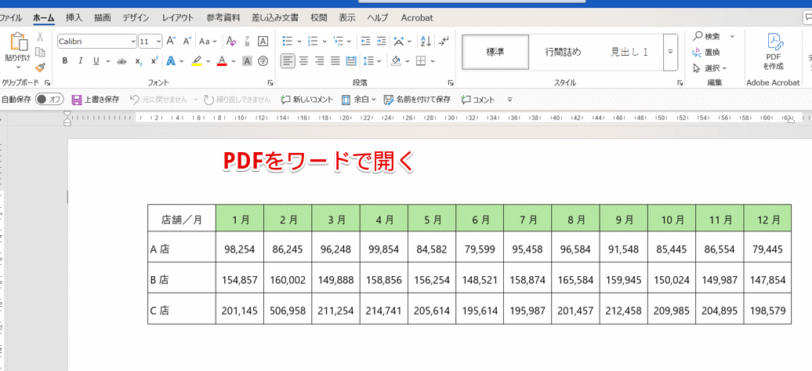Open the numbered list dropdown arrow
The height and width of the screenshot is (371, 812).
click(325, 41)
